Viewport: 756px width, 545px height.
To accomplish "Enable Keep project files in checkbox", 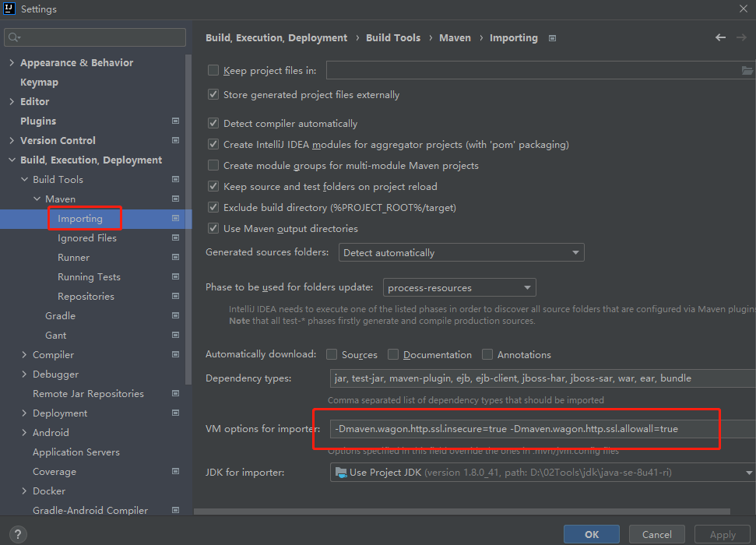I will coord(213,70).
